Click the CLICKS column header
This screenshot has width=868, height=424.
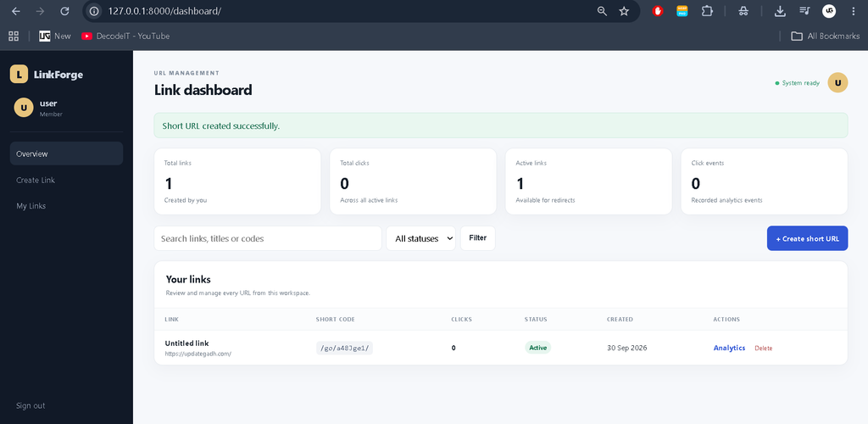(x=462, y=320)
